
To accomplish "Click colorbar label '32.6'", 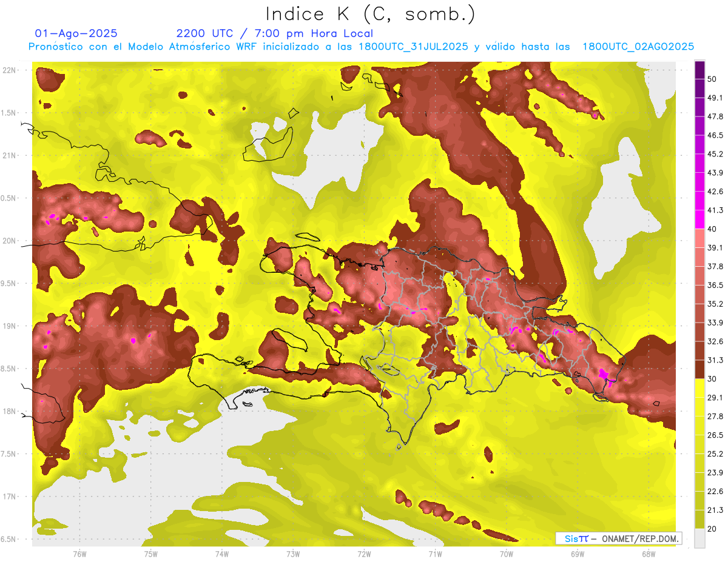I will tap(715, 341).
